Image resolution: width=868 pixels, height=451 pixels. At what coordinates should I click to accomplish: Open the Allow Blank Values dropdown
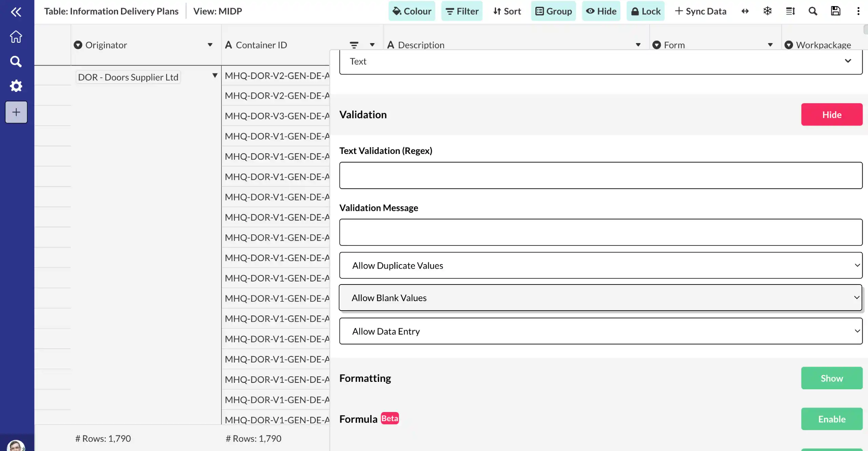point(600,298)
